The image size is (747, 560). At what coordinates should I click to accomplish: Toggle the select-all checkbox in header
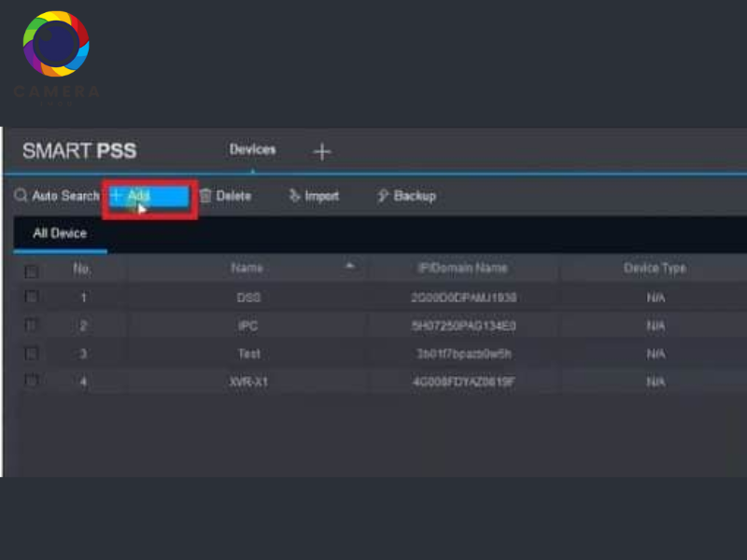point(32,271)
